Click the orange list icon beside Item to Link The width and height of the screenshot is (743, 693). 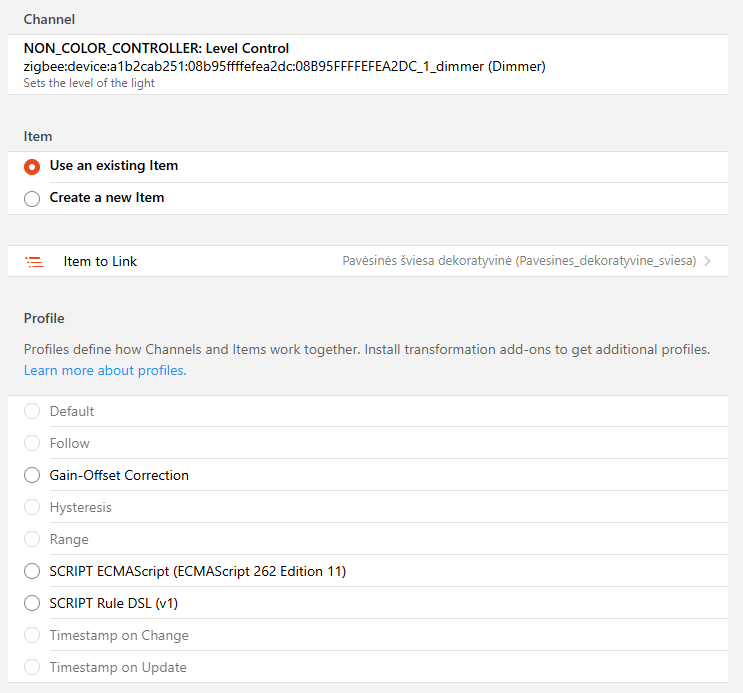[x=34, y=262]
